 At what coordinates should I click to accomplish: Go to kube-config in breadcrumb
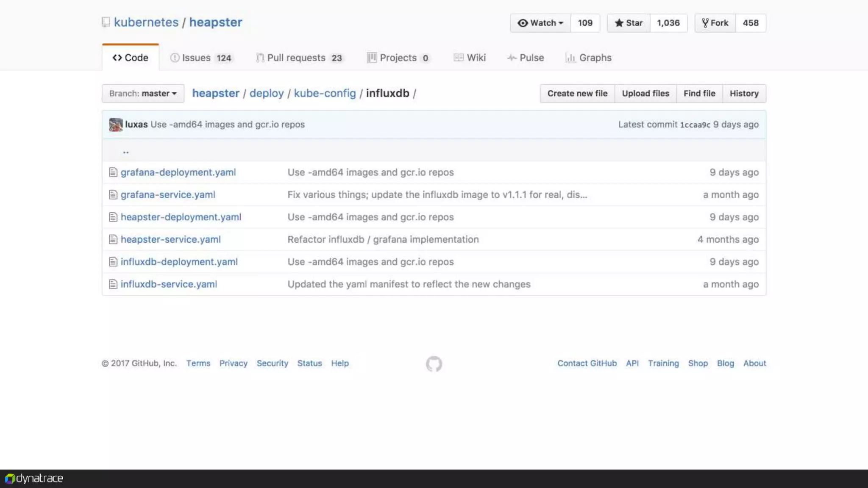click(325, 94)
